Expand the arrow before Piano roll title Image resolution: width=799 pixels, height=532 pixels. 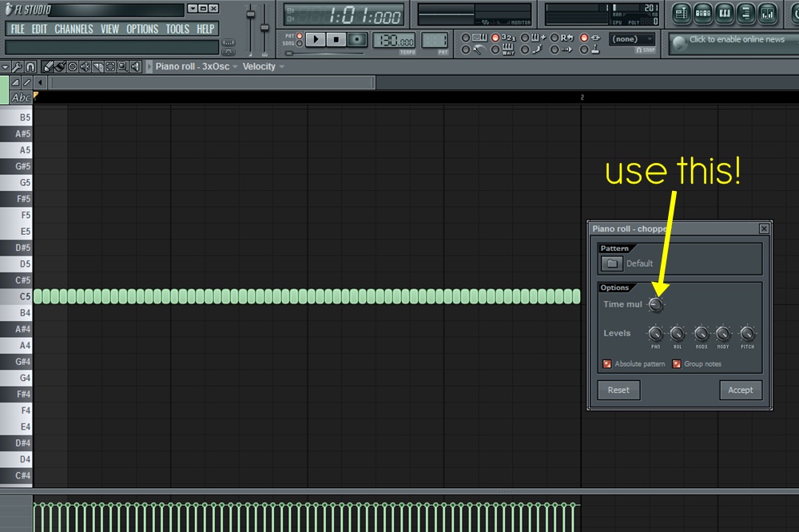tap(149, 66)
